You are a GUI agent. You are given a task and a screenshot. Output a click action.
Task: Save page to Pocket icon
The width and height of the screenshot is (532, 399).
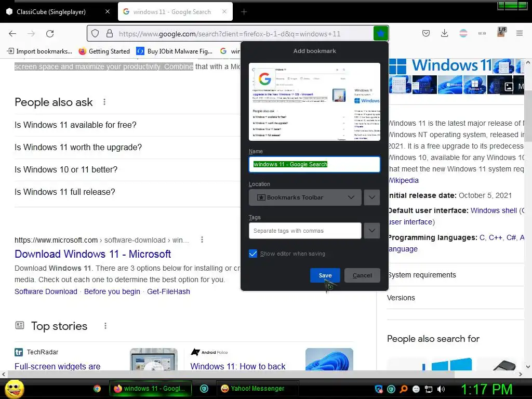click(426, 33)
